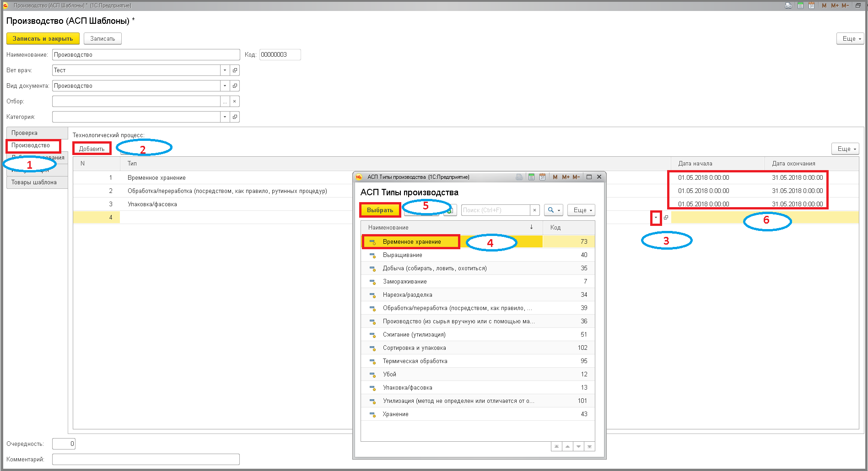Click the Дата начала column header
Screen dimensions: 868x471
(x=718, y=164)
